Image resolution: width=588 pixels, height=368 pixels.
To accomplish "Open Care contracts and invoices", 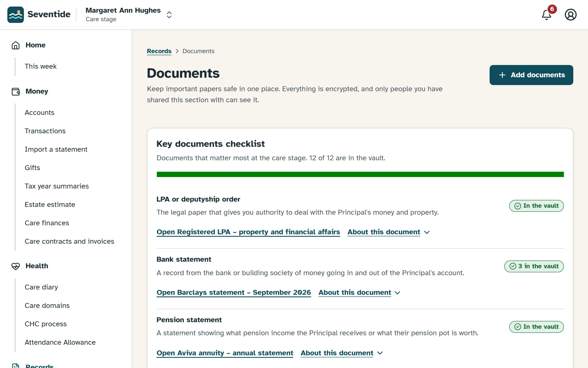I will pyautogui.click(x=70, y=241).
